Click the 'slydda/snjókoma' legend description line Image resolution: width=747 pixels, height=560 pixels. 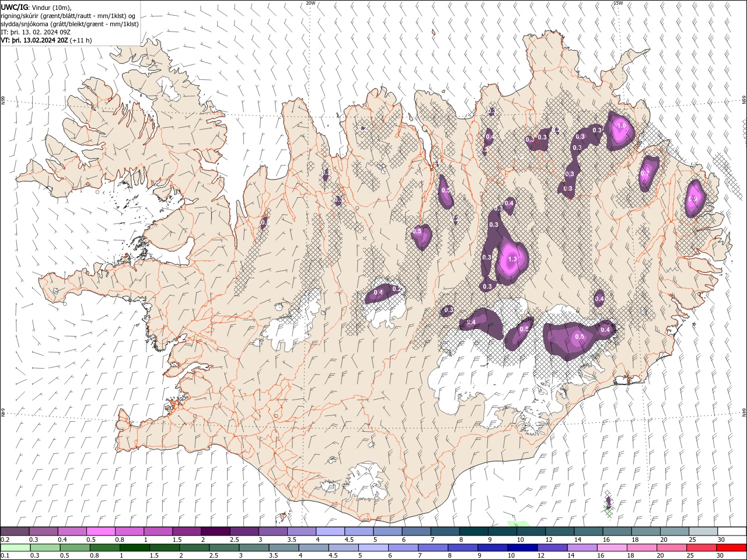click(69, 24)
